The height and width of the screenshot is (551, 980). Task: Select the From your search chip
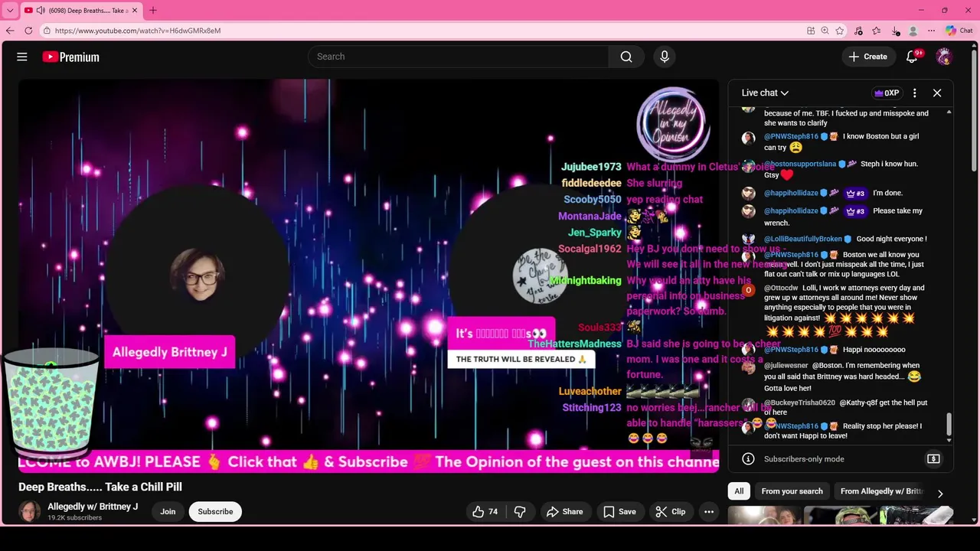[x=792, y=491]
